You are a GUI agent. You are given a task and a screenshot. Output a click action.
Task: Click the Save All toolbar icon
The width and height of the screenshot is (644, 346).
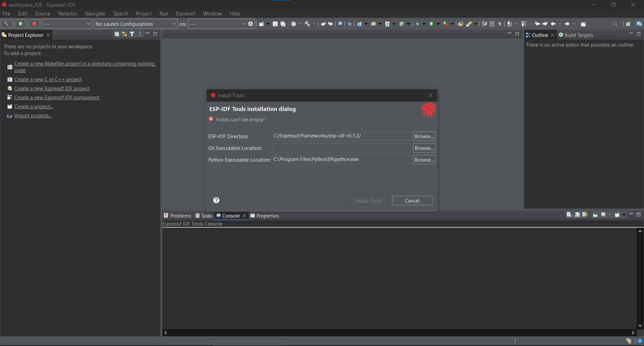click(x=283, y=24)
